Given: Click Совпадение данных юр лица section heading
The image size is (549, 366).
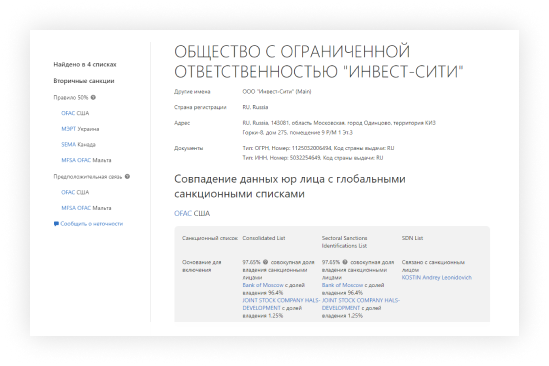Looking at the screenshot, I should 290,186.
